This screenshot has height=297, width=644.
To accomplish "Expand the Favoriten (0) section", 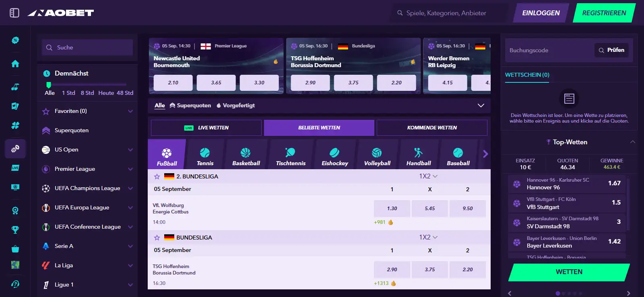I will coord(130,111).
